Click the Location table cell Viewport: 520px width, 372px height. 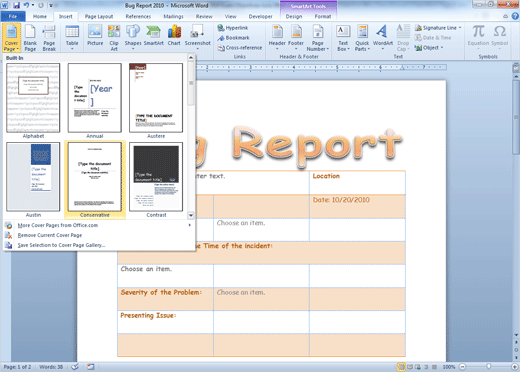click(x=357, y=183)
